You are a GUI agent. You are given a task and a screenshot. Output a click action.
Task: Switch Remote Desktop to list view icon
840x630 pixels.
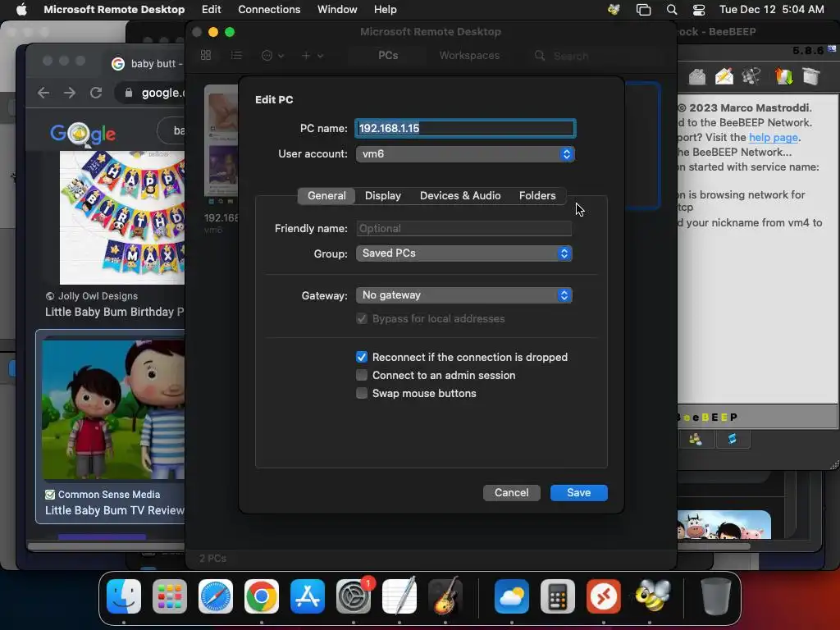coord(236,55)
